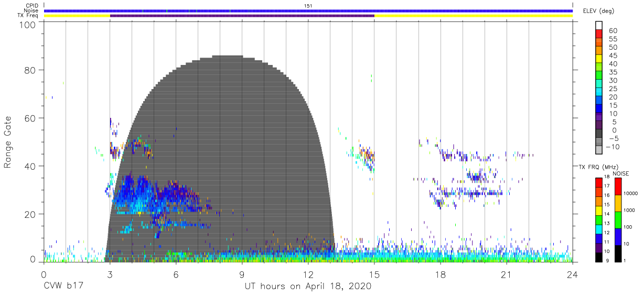Select the black swatch of TX frequency colorbar
The height and width of the screenshot is (297, 644).
[598, 256]
